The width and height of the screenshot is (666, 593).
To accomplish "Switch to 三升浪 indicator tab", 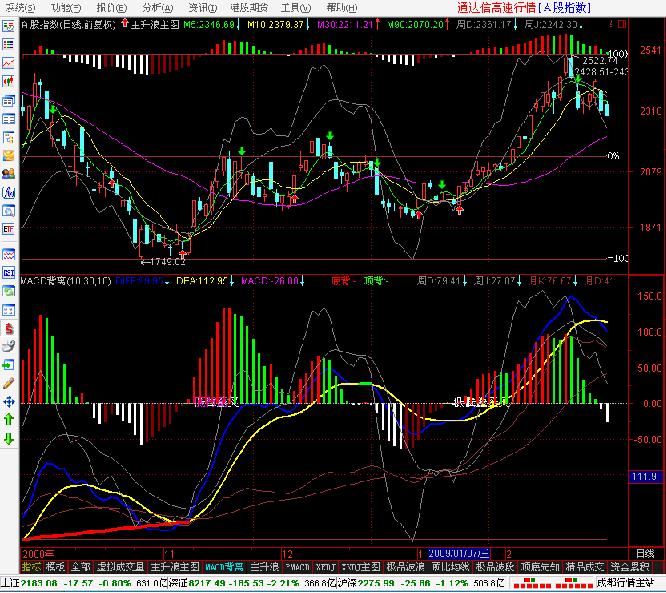I will coord(264,567).
